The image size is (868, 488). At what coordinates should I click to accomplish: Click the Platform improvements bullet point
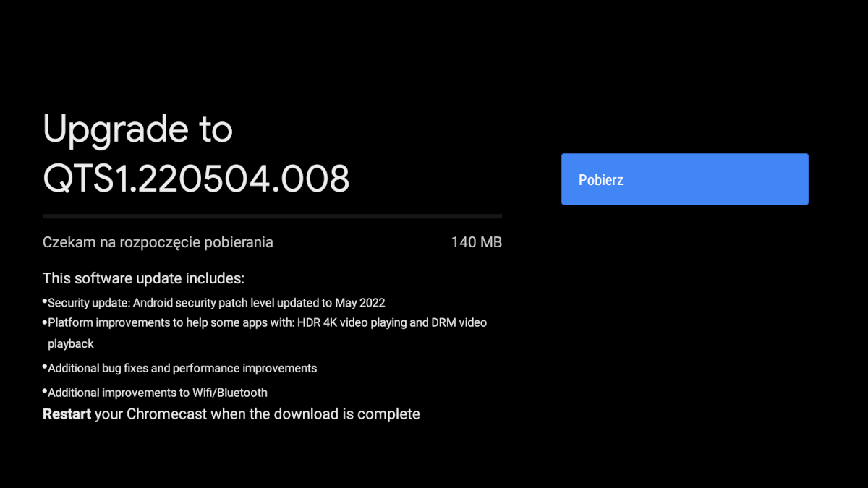click(x=181, y=322)
